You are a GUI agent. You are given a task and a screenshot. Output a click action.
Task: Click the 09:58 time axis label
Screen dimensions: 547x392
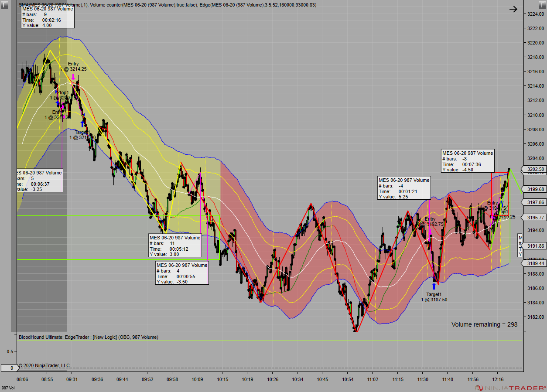(x=172, y=380)
